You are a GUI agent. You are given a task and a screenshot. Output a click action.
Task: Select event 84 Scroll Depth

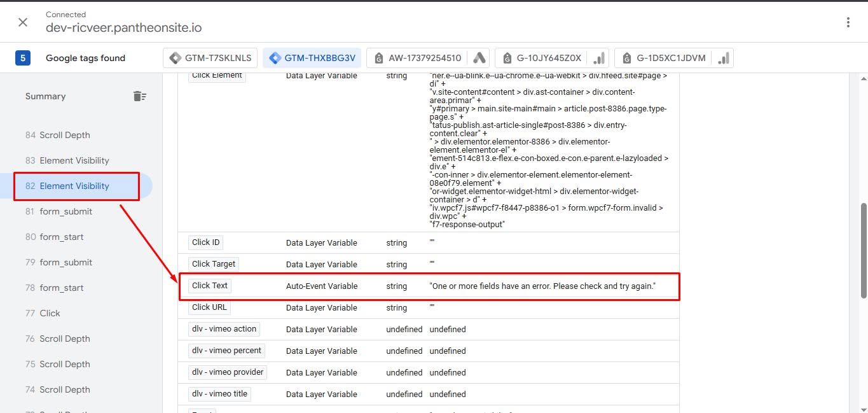(x=58, y=135)
